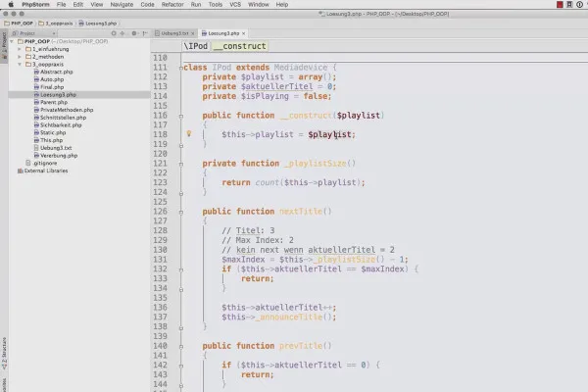Image resolution: width=588 pixels, height=392 pixels.
Task: Click collapse all icon in Project panel
Action: tap(122, 33)
